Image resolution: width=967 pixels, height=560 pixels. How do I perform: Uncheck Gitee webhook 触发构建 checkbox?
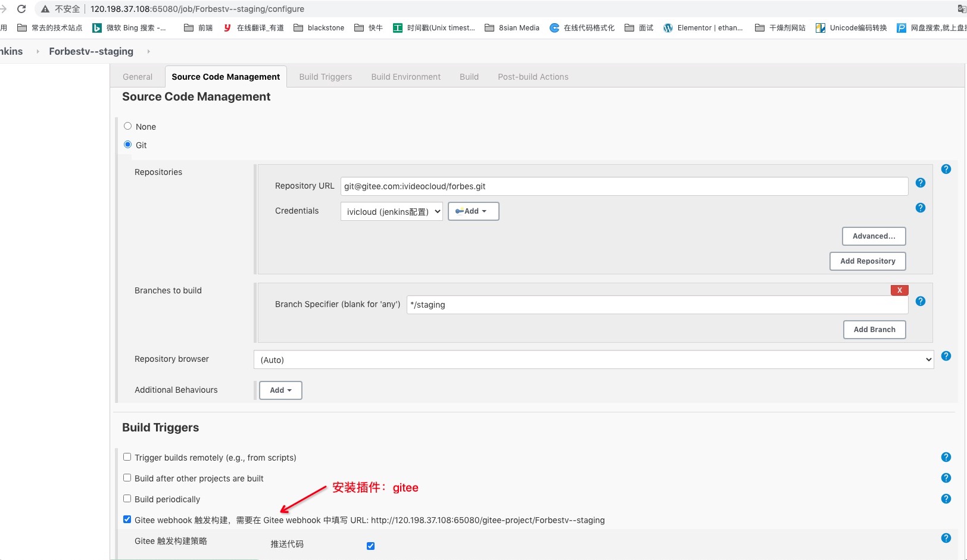[x=127, y=520]
